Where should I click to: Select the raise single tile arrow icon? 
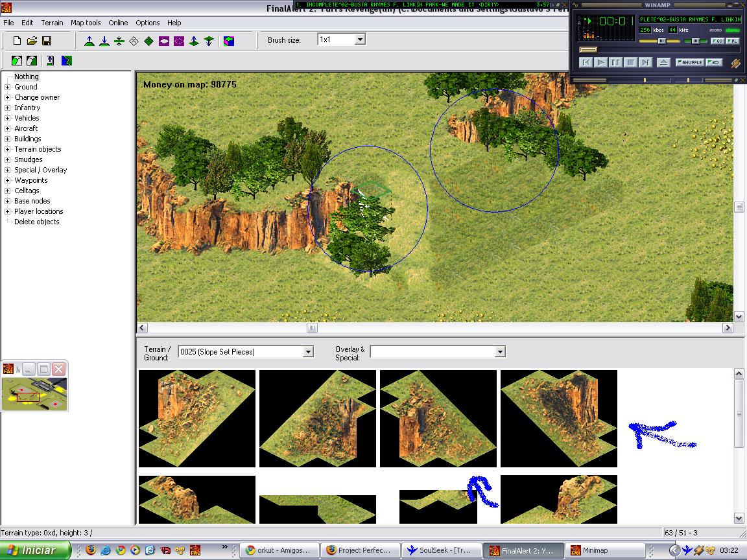coord(194,41)
